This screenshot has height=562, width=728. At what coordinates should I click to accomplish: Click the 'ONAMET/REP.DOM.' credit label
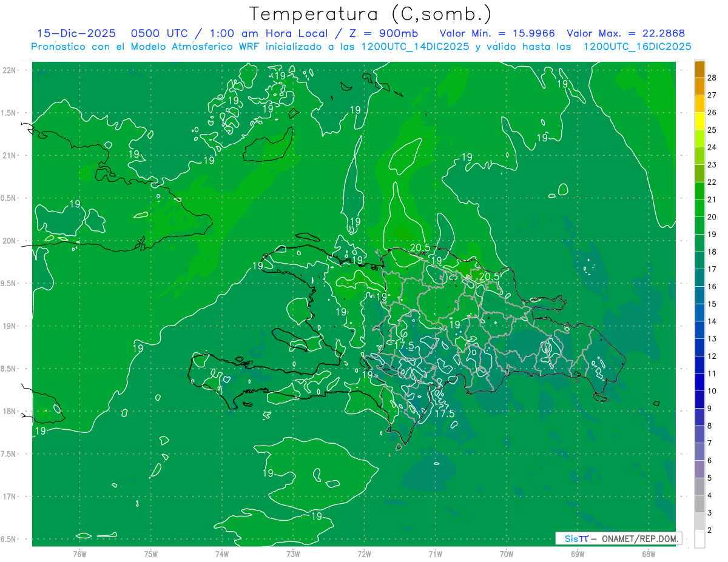click(640, 538)
